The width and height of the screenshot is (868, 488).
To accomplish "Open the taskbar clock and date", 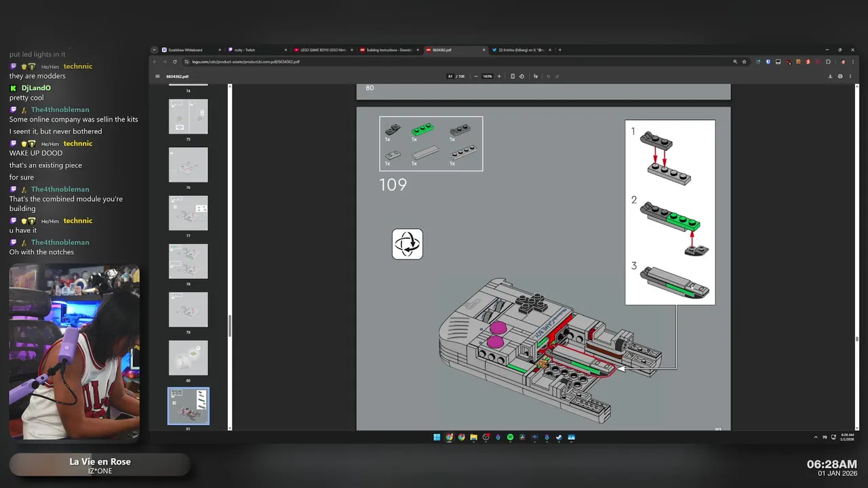I will (848, 437).
